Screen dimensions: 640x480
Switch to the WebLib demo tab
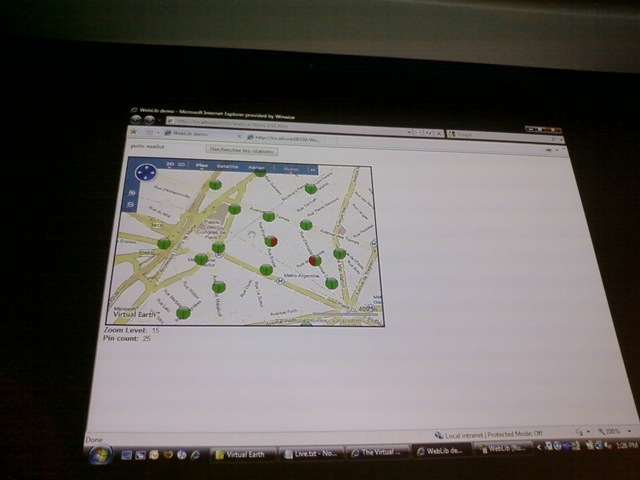click(x=202, y=134)
